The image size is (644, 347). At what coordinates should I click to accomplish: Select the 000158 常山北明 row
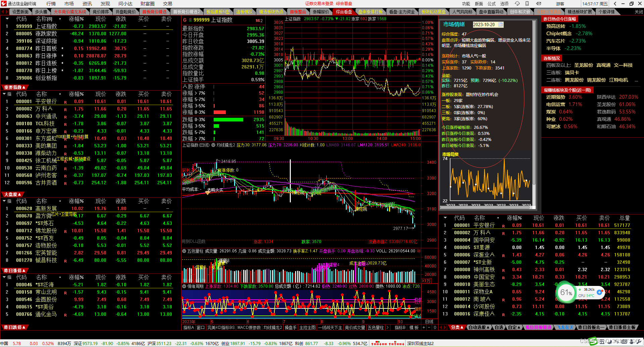click(91, 292)
